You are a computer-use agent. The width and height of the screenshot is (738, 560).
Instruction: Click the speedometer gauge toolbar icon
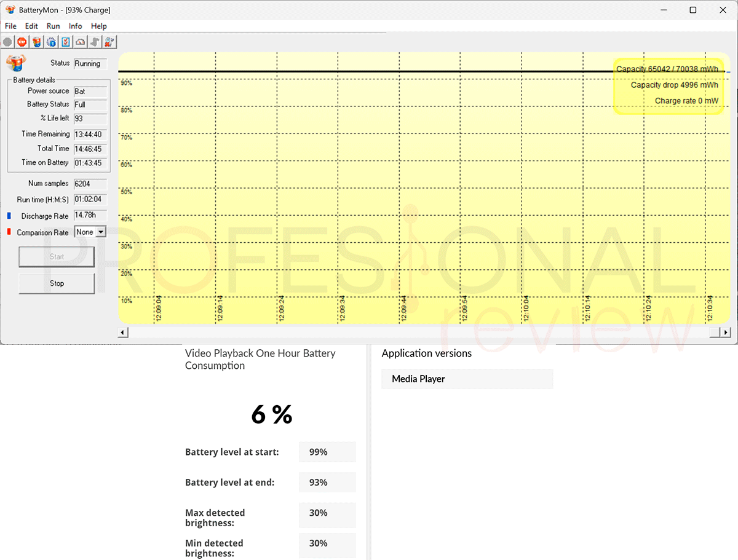pos(81,42)
